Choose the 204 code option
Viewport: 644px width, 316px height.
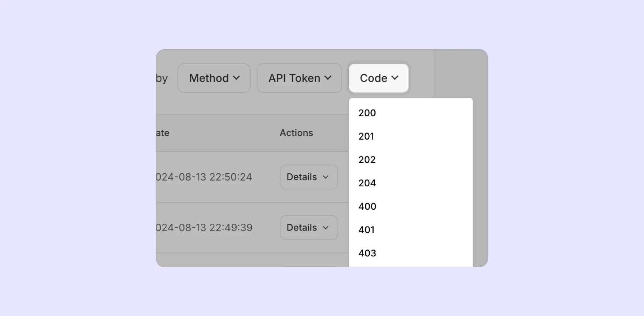coord(367,183)
